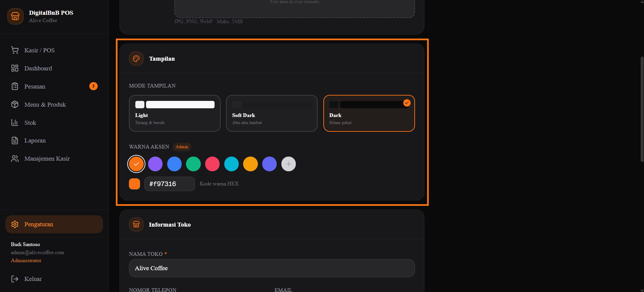Choose the purple accent color
644x292 pixels.
155,164
